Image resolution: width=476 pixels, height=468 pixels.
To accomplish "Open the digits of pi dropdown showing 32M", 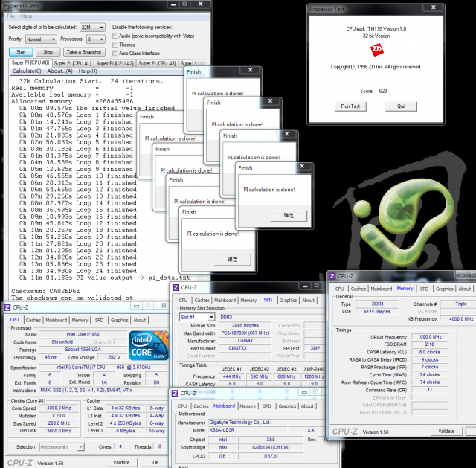I will pos(92,28).
